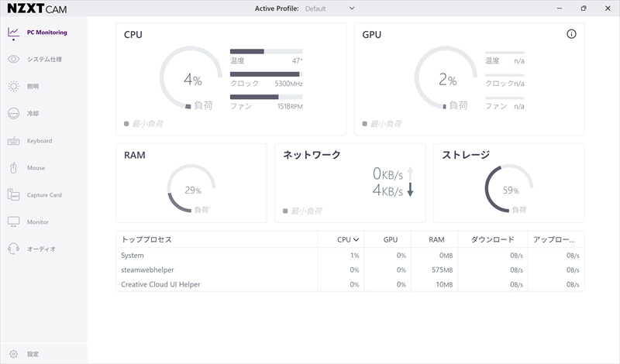Open the Capture Card icon
This screenshot has width=620, height=364.
point(13,195)
